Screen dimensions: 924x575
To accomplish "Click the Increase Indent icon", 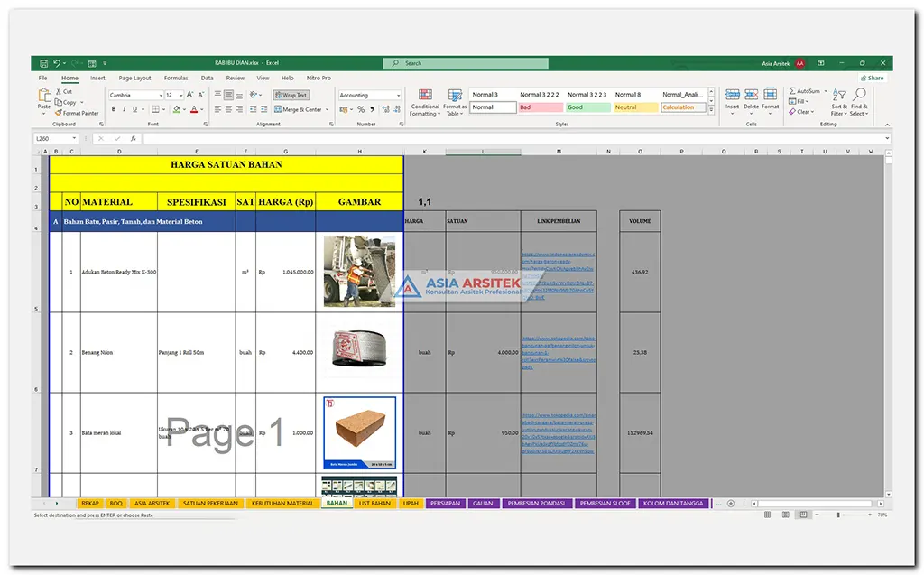I will (264, 110).
